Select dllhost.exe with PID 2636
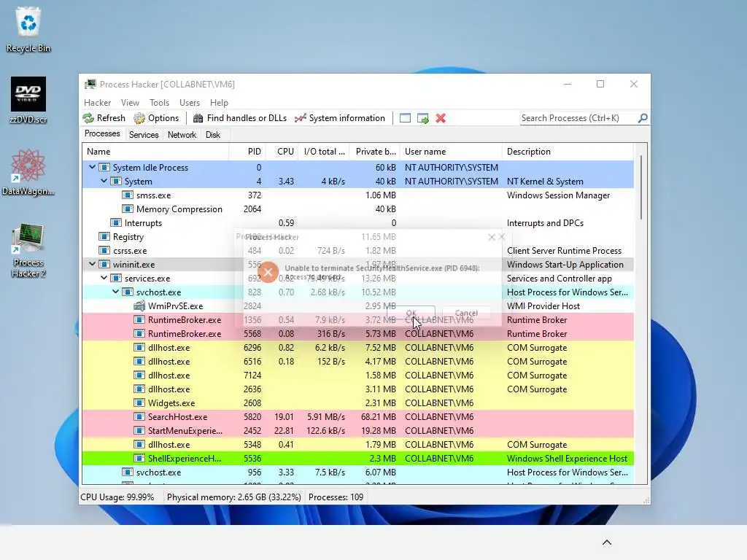The image size is (747, 560). point(357,389)
